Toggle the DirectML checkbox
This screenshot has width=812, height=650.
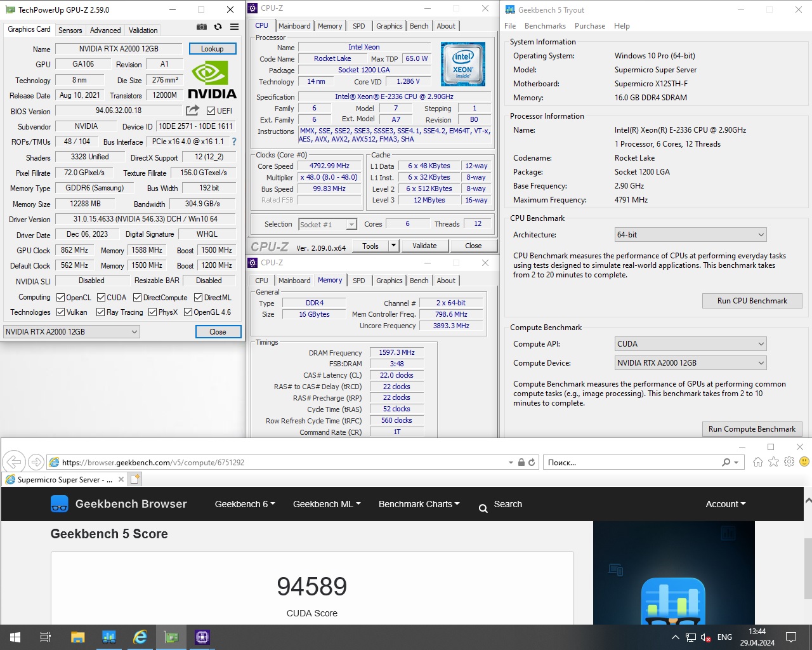(198, 298)
